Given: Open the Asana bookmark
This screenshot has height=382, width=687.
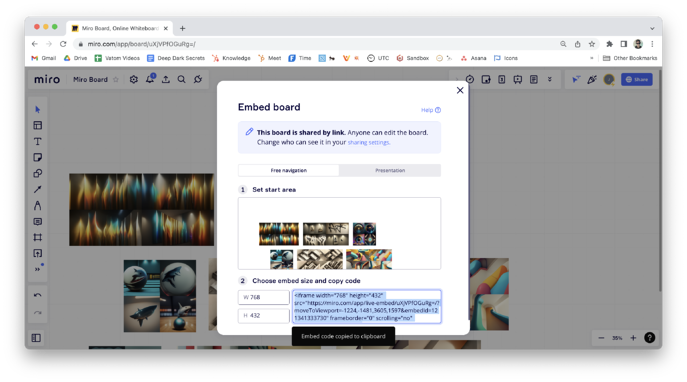Looking at the screenshot, I should pos(474,58).
